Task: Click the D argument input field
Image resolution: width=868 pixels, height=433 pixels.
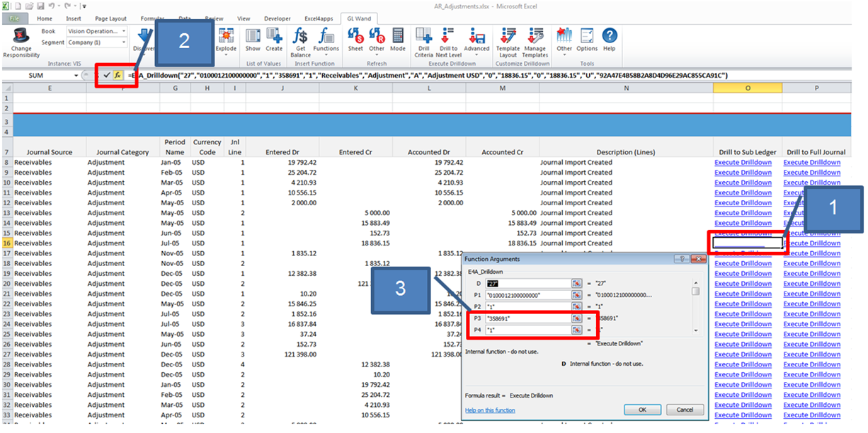Action: point(527,284)
